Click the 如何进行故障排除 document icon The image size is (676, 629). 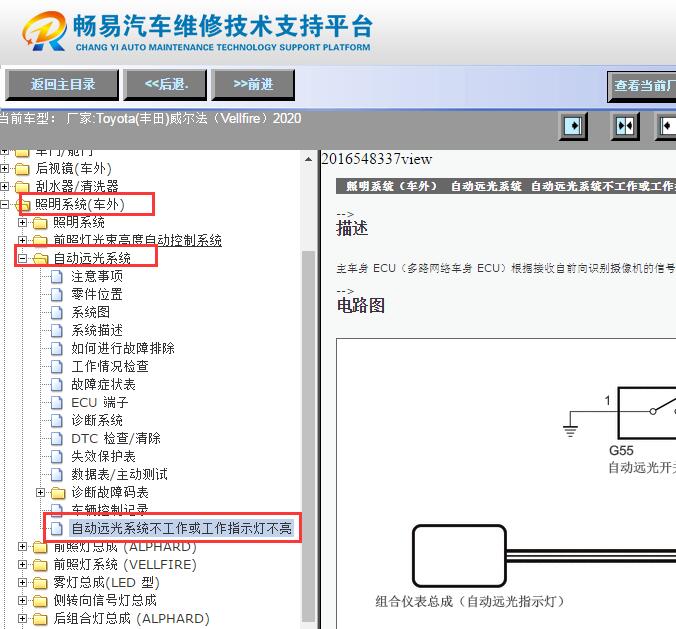click(x=56, y=348)
